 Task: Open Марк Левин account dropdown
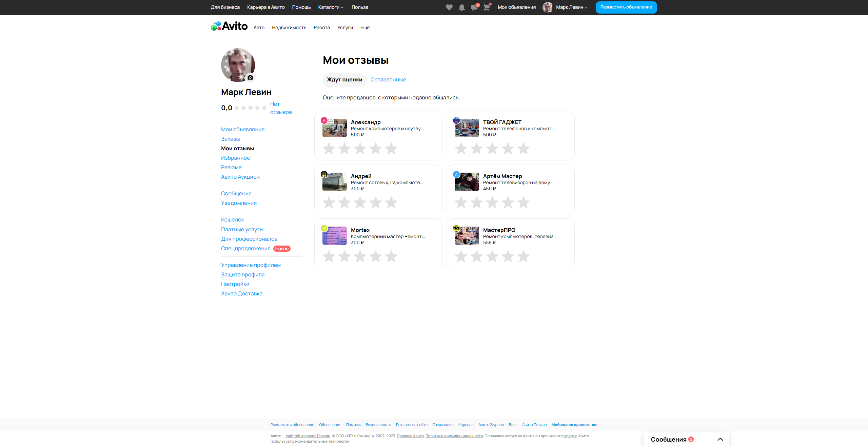point(571,7)
